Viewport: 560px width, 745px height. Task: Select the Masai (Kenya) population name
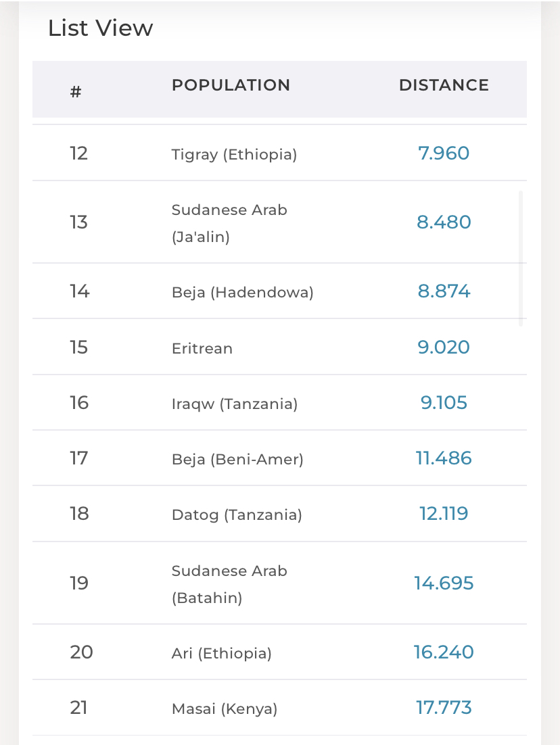click(x=225, y=709)
